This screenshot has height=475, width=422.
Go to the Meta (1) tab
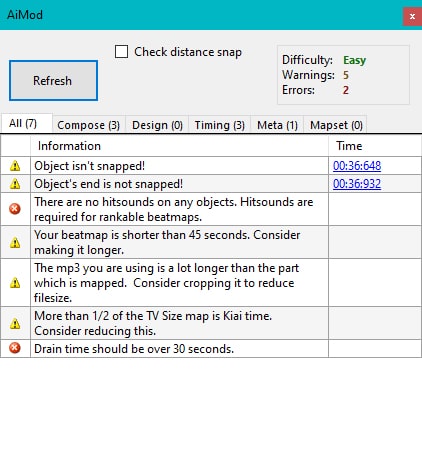coord(277,125)
